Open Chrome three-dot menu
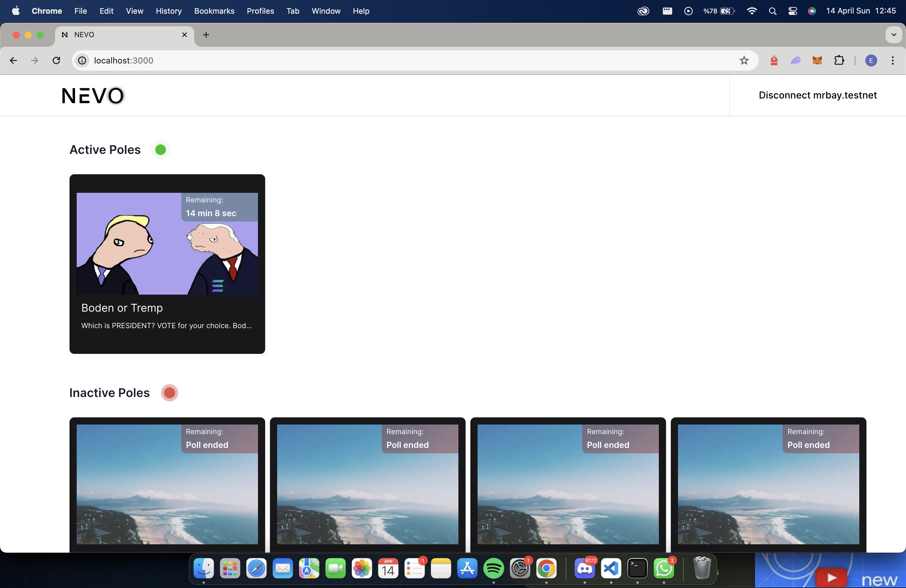The width and height of the screenshot is (906, 588). click(893, 60)
